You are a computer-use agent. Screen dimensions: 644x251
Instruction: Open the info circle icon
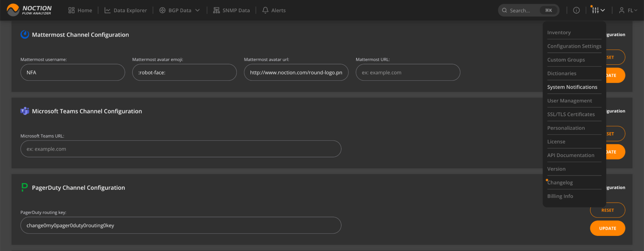pos(576,10)
